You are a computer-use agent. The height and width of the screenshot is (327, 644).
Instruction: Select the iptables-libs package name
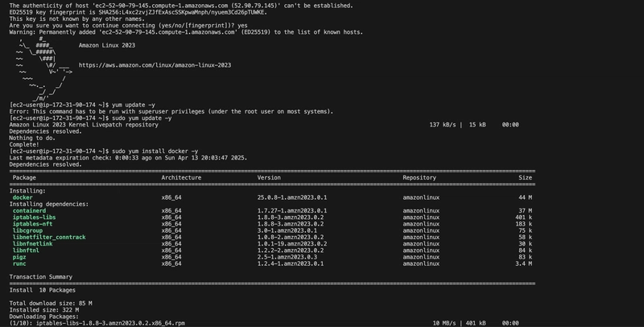pyautogui.click(x=34, y=217)
